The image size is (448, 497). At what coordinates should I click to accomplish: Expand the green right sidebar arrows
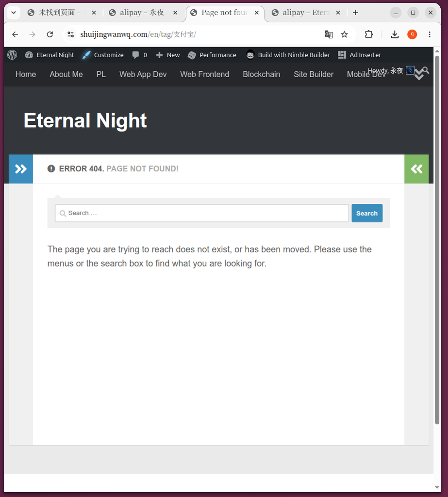pos(416,168)
